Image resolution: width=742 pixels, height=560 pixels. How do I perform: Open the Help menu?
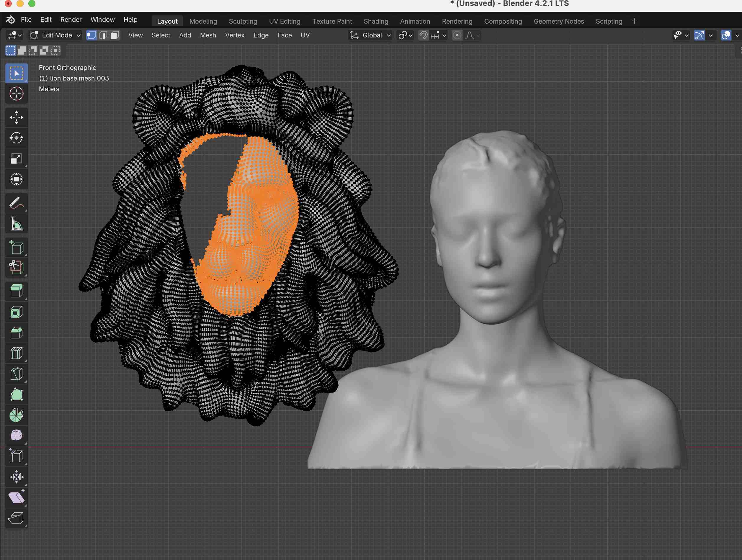tap(130, 20)
